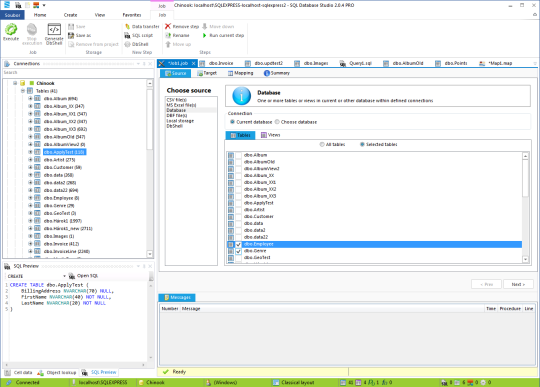Click the Open SQL icon
Screen dimensions: 540x387
pyautogui.click(x=72, y=276)
